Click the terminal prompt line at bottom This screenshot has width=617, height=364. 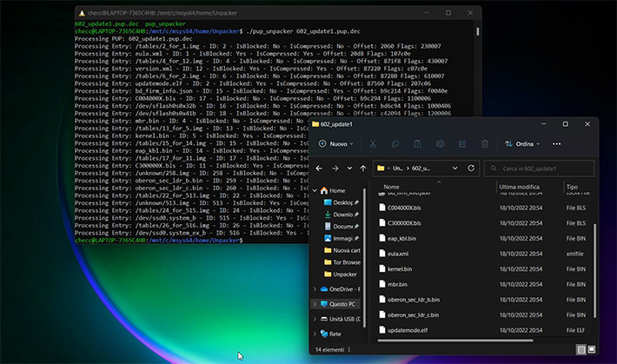[x=159, y=241]
